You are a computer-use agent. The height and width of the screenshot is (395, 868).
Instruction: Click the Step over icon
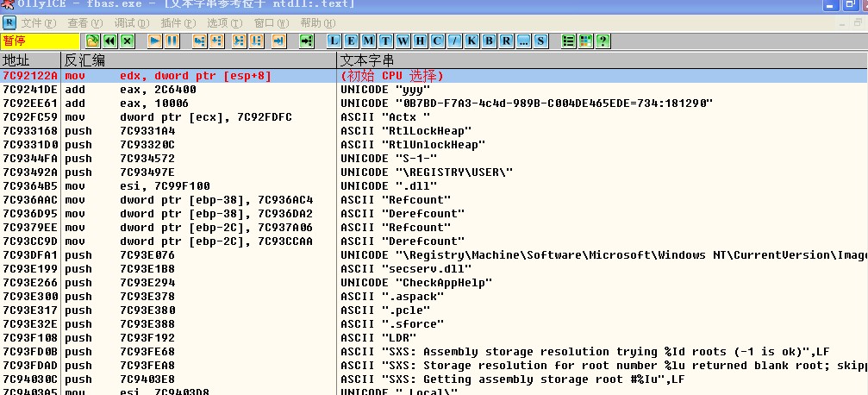(216, 41)
